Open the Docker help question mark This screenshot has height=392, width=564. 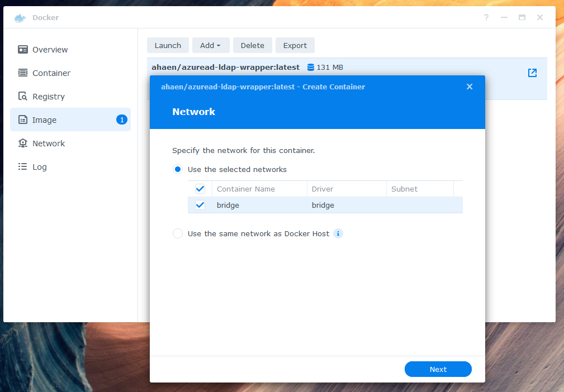[486, 17]
